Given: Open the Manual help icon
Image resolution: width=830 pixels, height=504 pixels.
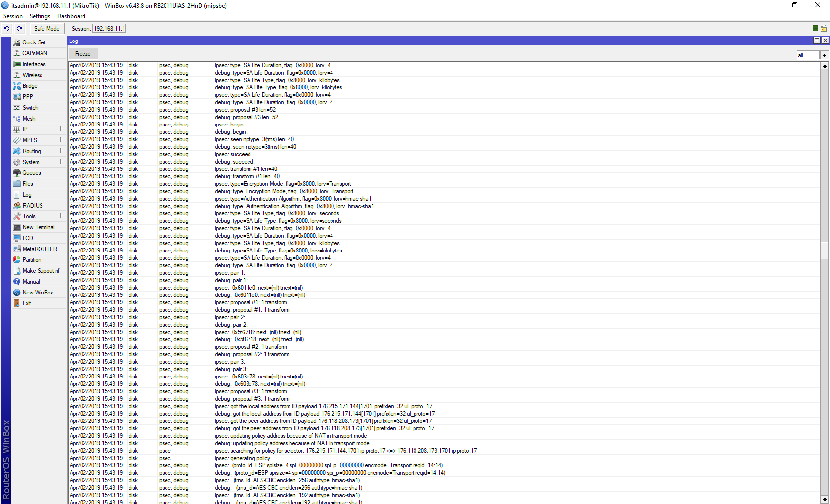Looking at the screenshot, I should [x=17, y=282].
